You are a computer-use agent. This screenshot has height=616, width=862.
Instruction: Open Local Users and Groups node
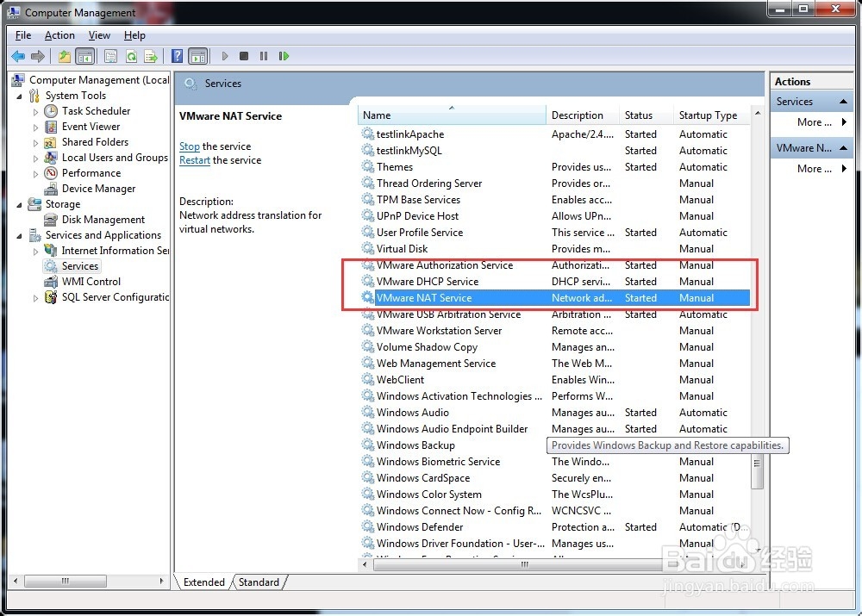tap(115, 158)
